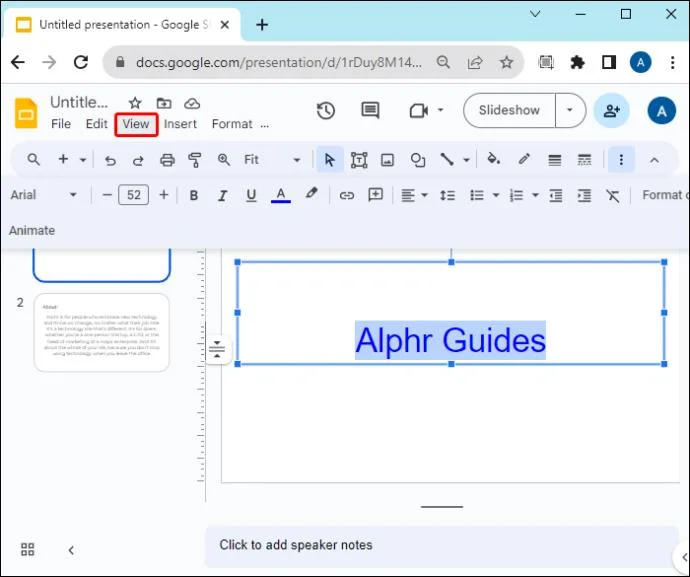The image size is (690, 577).
Task: Toggle italic formatting
Action: tap(223, 195)
